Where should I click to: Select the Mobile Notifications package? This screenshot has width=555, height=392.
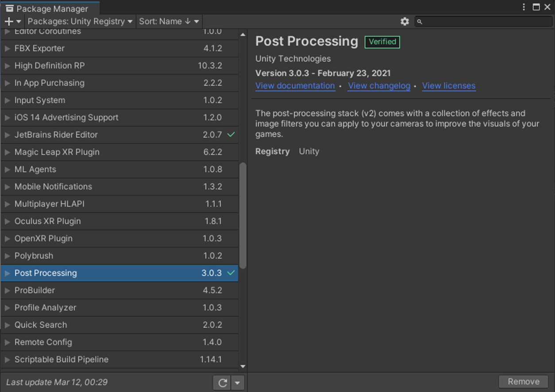pyautogui.click(x=119, y=186)
